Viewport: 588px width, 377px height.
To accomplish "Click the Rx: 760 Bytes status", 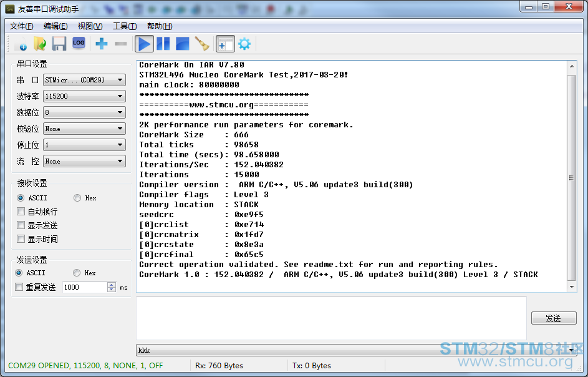I will pos(219,366).
